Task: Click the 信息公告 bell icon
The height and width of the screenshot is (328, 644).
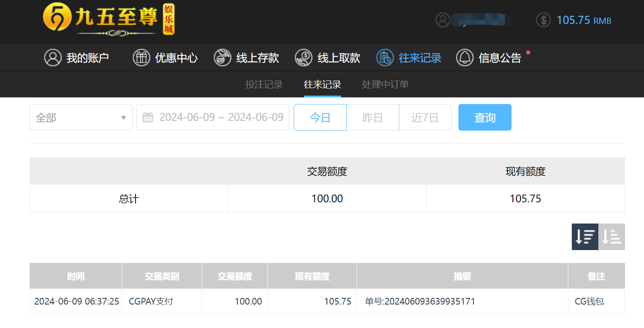Action: 465,58
